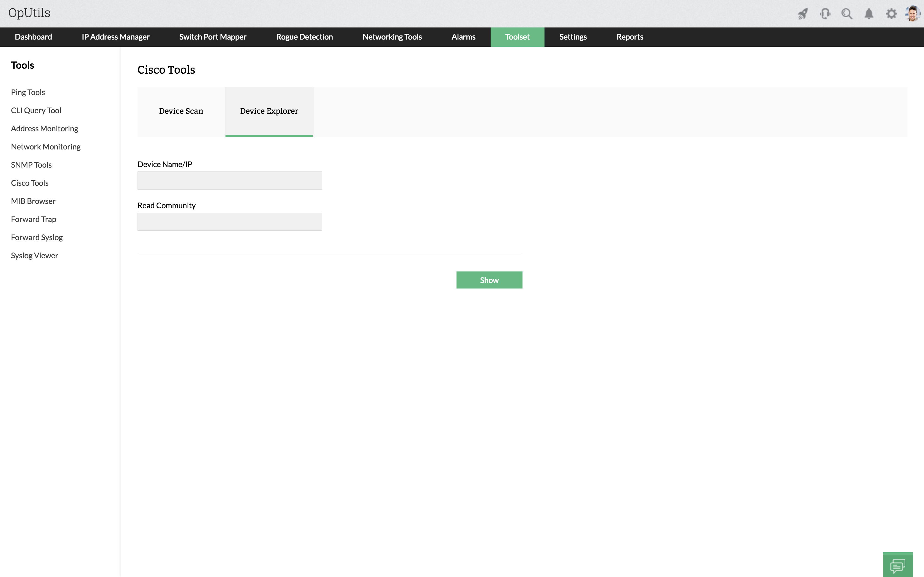This screenshot has width=924, height=577.
Task: Open the IP Address Manager menu
Action: click(115, 37)
